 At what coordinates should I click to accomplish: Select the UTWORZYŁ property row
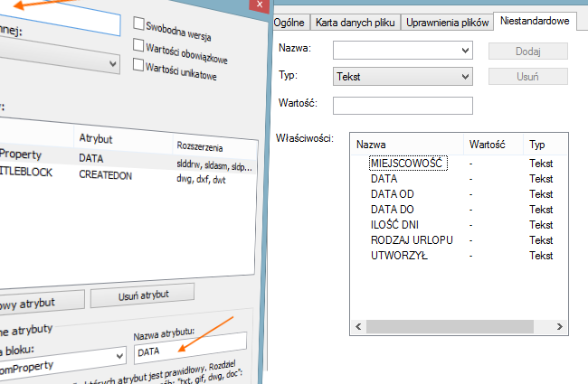(460, 256)
